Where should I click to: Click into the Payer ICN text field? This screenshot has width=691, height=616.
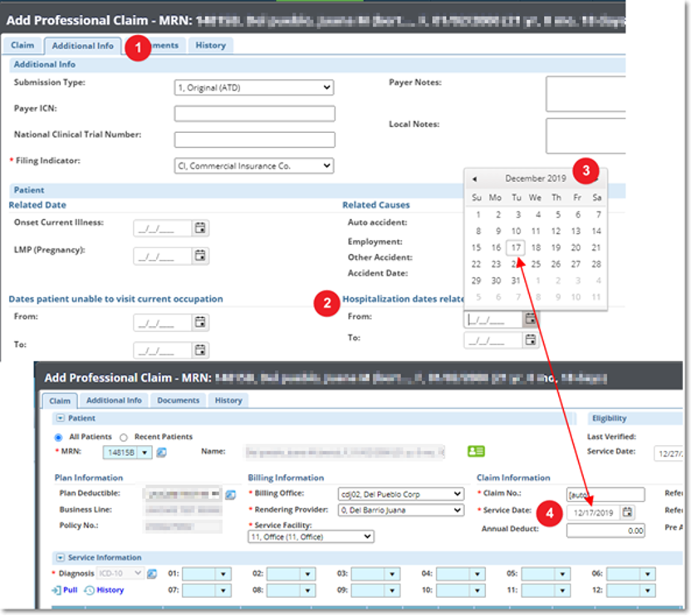coord(254,114)
